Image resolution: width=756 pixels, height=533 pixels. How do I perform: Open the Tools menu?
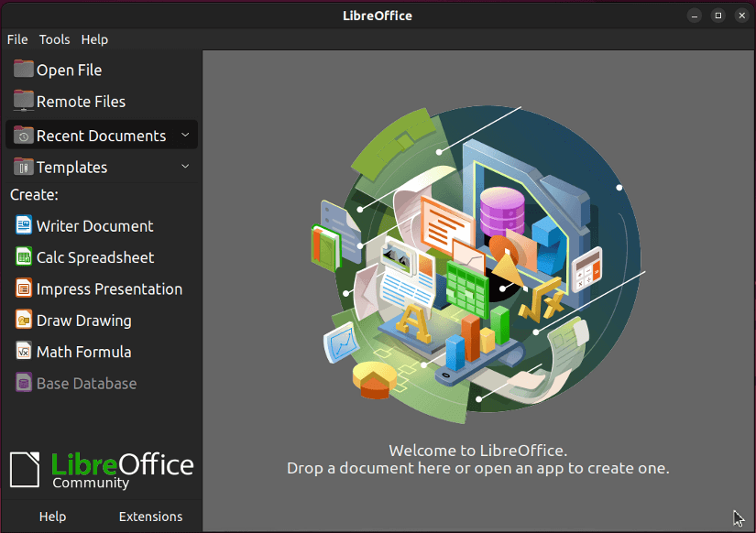click(x=54, y=39)
